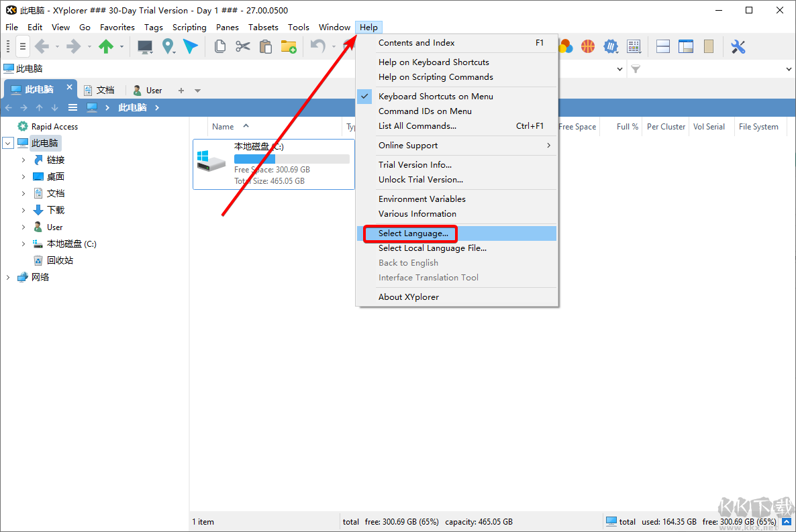Screen dimensions: 796x532
Task: Click the File System column header
Action: [x=758, y=126]
